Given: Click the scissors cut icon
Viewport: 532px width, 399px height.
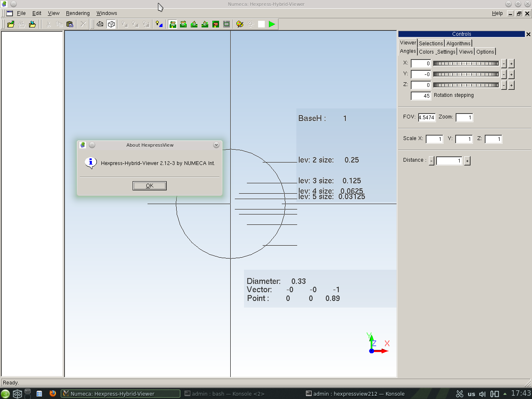Looking at the screenshot, I should [x=48, y=24].
